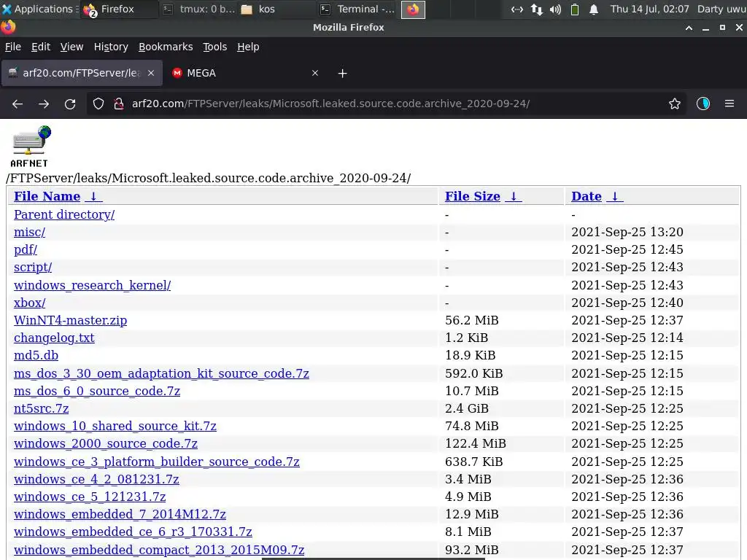Click the ARFNET server logo
This screenshot has width=747, height=560.
[x=31, y=147]
